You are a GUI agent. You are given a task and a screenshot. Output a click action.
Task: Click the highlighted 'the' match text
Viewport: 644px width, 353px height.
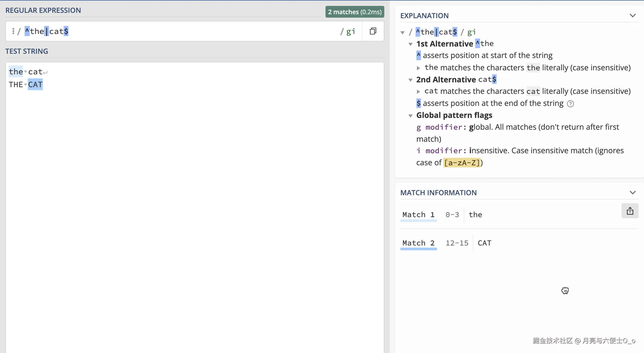click(x=16, y=72)
